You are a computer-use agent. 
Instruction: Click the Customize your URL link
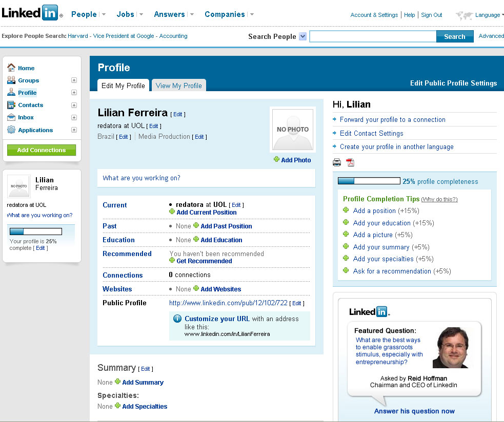click(x=217, y=319)
